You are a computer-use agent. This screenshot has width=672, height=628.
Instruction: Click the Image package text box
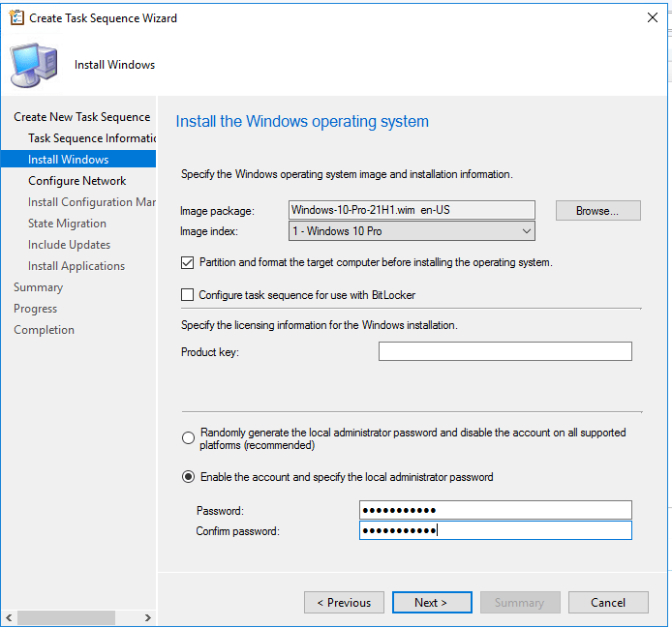click(x=412, y=210)
